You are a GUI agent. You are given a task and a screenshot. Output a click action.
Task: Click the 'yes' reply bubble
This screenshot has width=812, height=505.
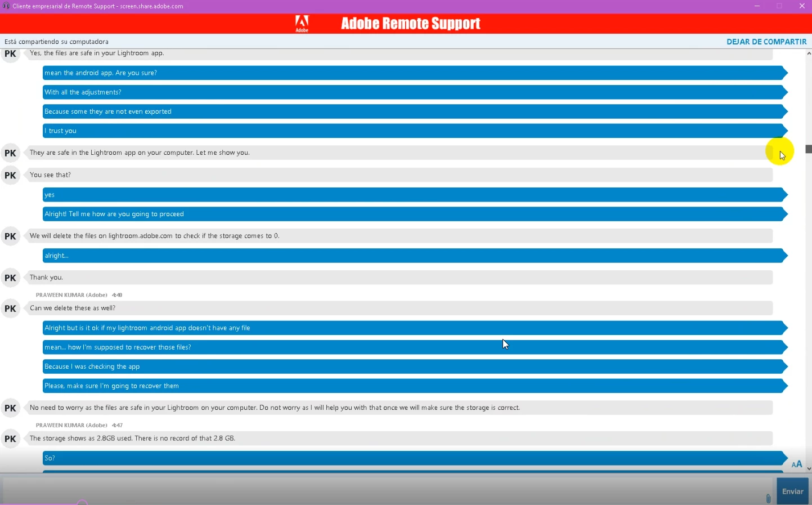pos(415,195)
